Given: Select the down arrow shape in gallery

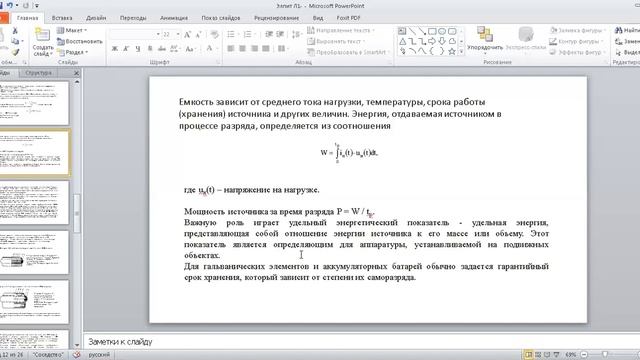Looking at the screenshot, I should 442,41.
